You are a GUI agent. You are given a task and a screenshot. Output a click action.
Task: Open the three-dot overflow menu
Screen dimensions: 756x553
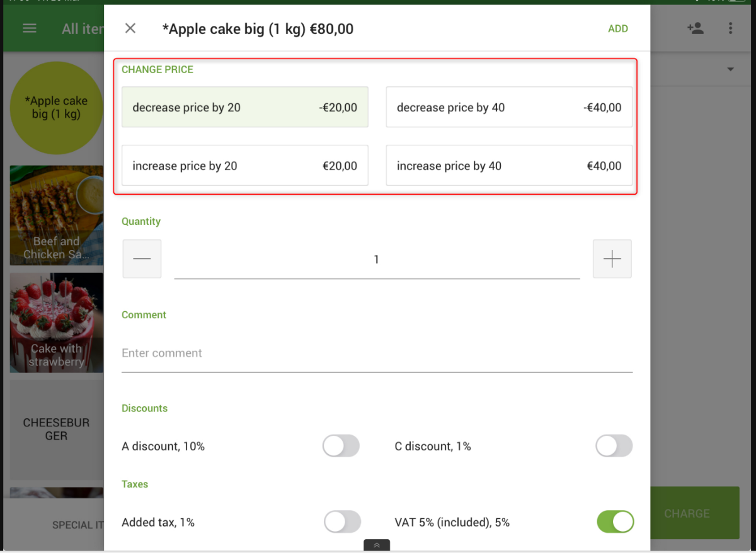[x=730, y=28]
